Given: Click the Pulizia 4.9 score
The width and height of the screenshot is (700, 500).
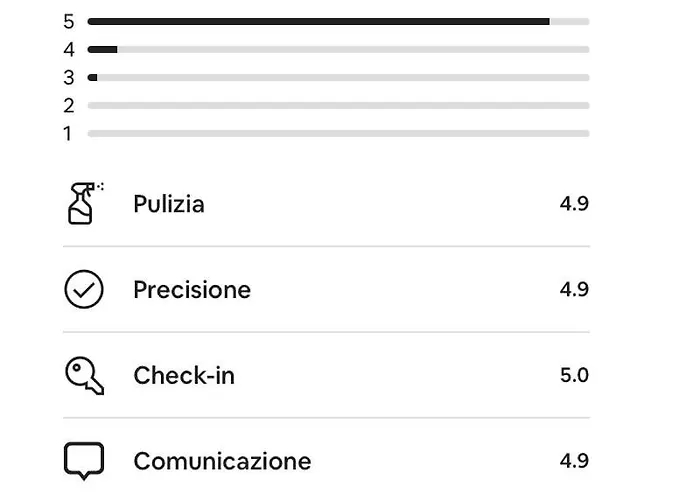Looking at the screenshot, I should tap(574, 204).
